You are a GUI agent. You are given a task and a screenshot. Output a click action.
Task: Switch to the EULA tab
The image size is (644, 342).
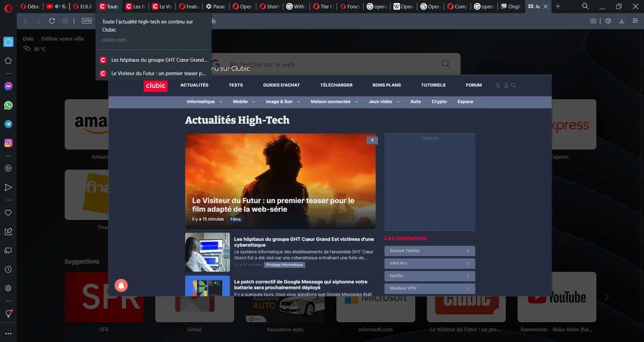(82, 6)
